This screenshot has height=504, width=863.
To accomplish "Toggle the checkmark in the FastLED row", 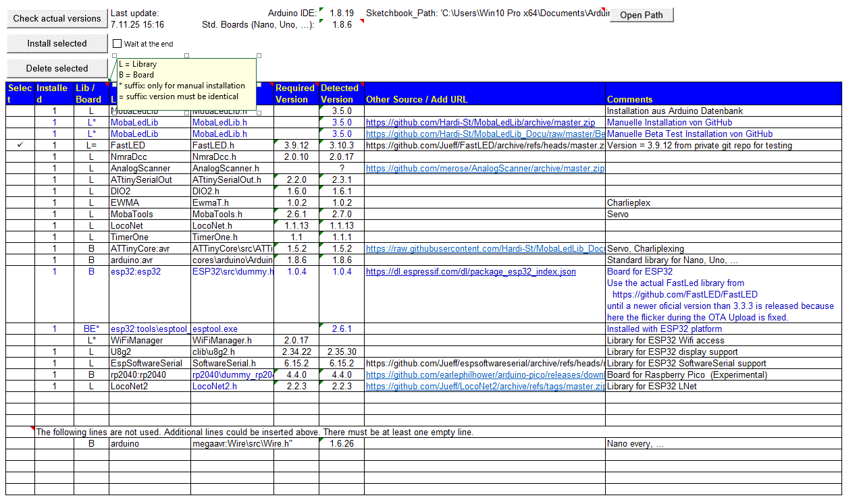I will click(x=20, y=146).
